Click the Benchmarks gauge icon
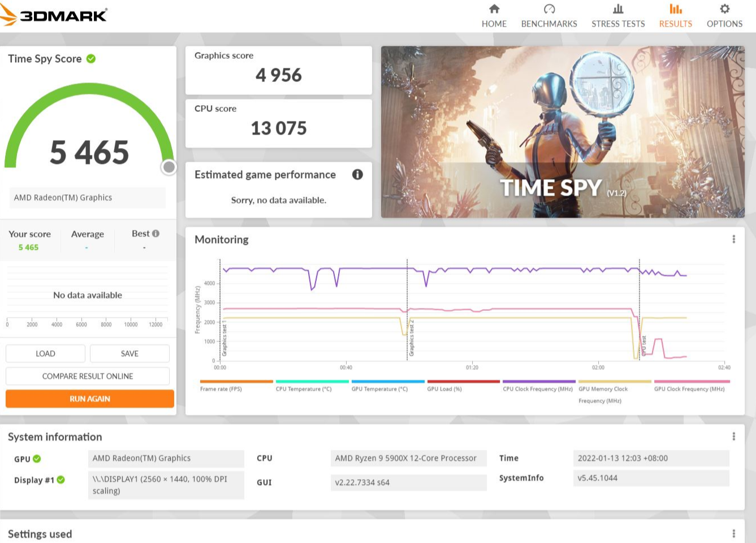The image size is (756, 543). 549,8
